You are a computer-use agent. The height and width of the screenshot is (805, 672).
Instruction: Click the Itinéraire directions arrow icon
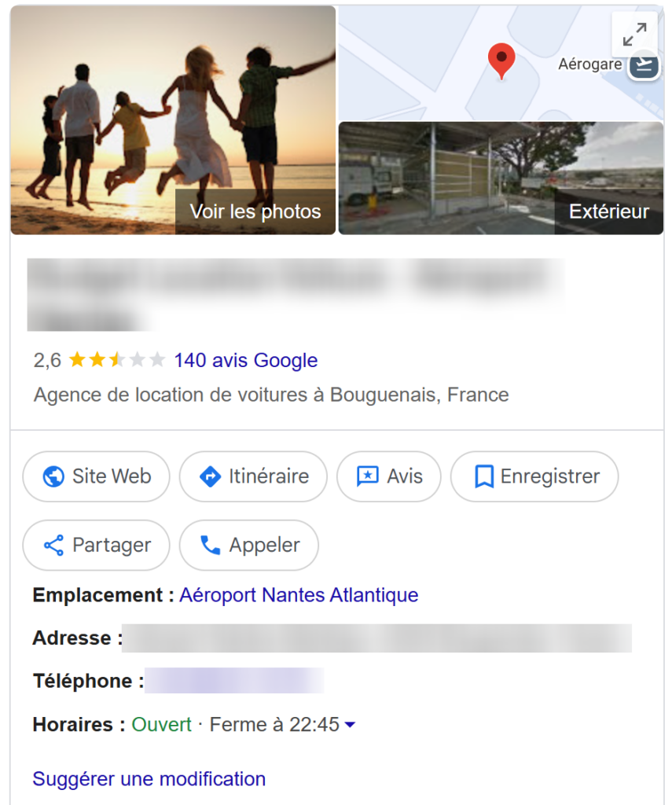(210, 476)
